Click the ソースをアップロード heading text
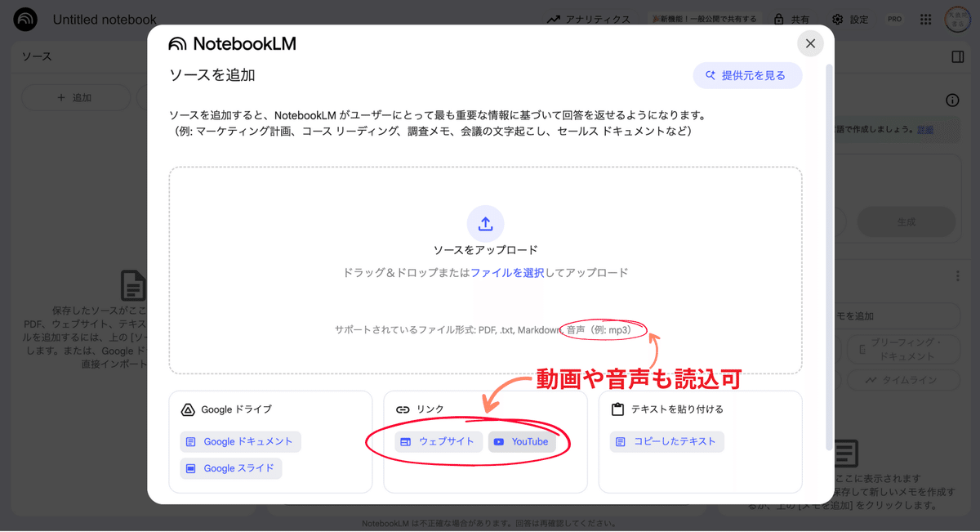This screenshot has width=980, height=532. point(485,250)
